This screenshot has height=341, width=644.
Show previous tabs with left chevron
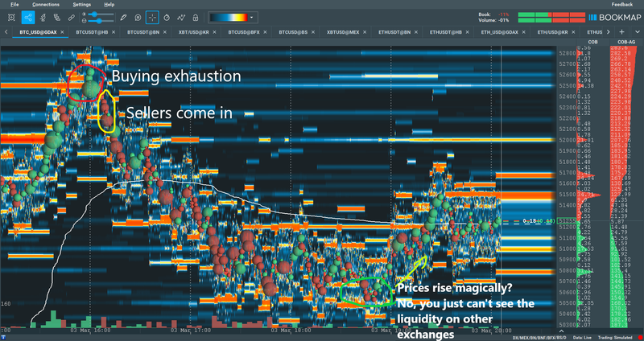pos(6,31)
